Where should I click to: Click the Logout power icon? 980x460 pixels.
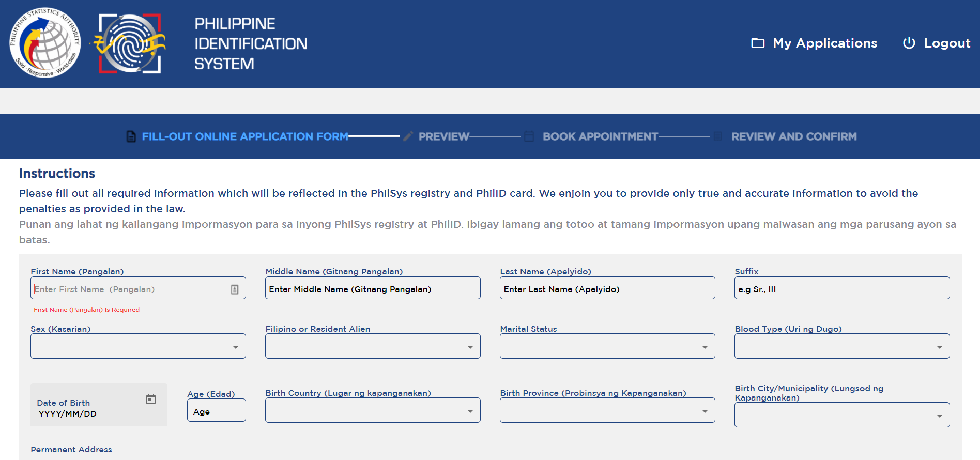click(x=909, y=43)
